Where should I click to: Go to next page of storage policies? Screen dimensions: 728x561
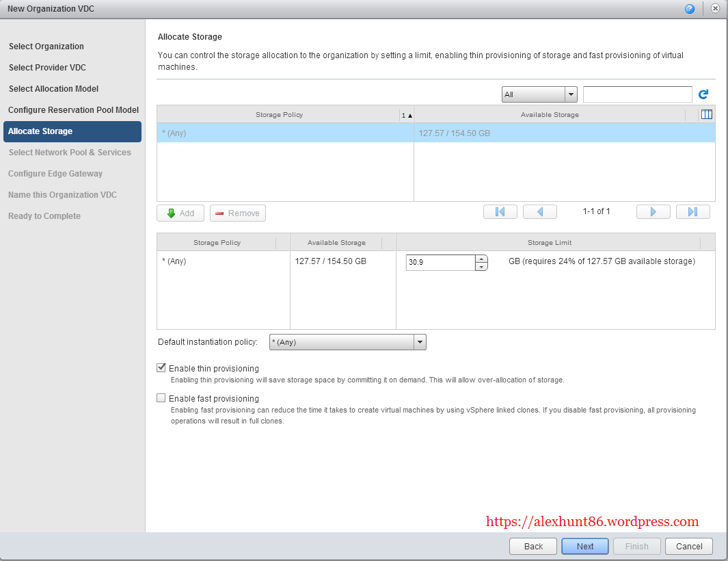(x=653, y=212)
